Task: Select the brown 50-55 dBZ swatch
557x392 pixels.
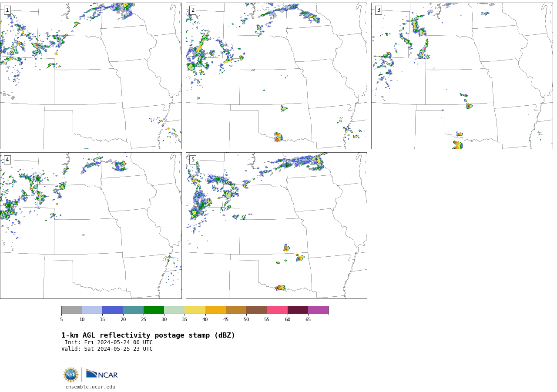Action: (256, 310)
